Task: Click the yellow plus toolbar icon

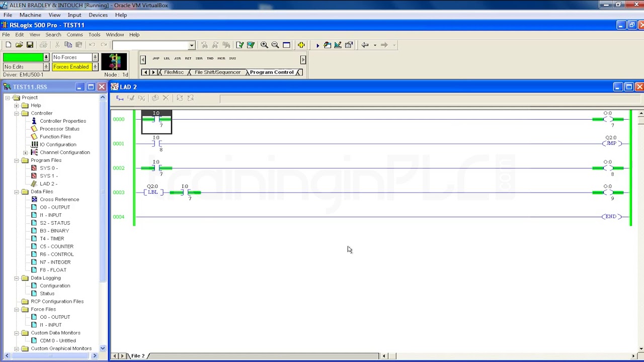Action: (x=301, y=45)
